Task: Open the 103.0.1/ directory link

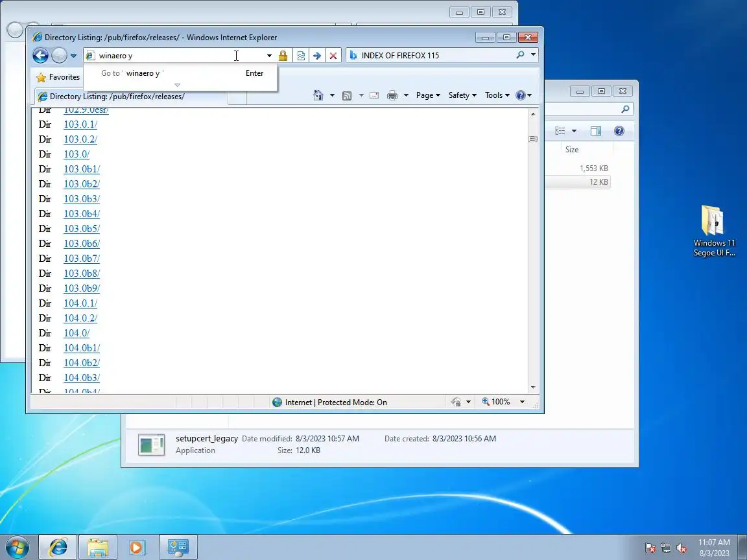Action: [80, 124]
